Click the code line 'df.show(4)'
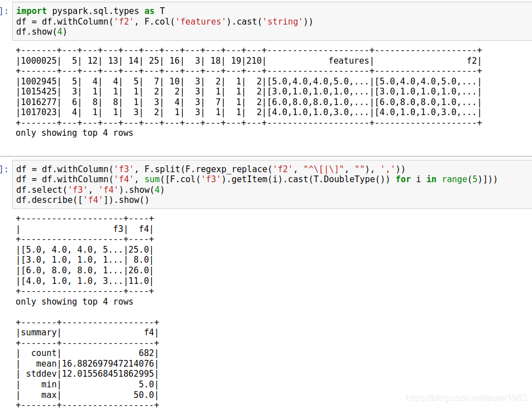The height and width of the screenshot is (408, 532). point(41,32)
